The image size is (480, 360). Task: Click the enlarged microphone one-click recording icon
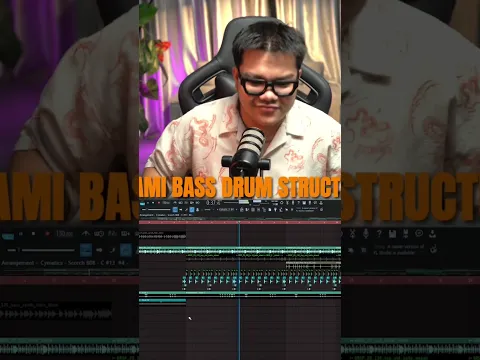(x=366, y=234)
